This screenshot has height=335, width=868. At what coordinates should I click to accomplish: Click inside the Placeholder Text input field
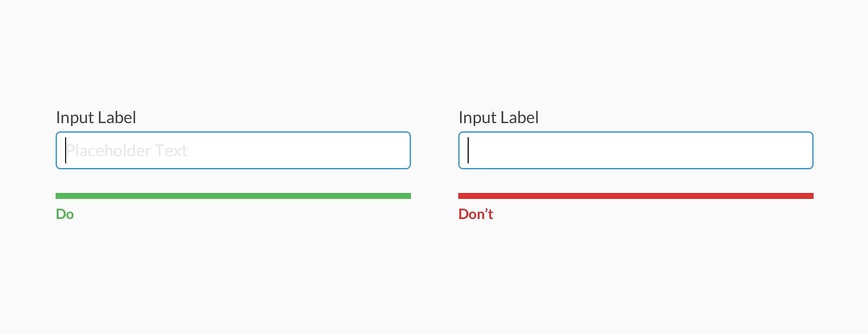(233, 150)
